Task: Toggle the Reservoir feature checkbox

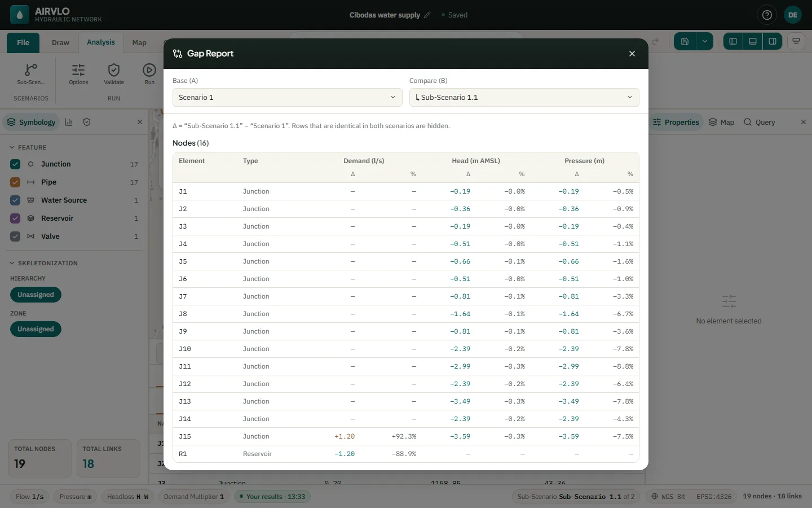Action: click(15, 218)
